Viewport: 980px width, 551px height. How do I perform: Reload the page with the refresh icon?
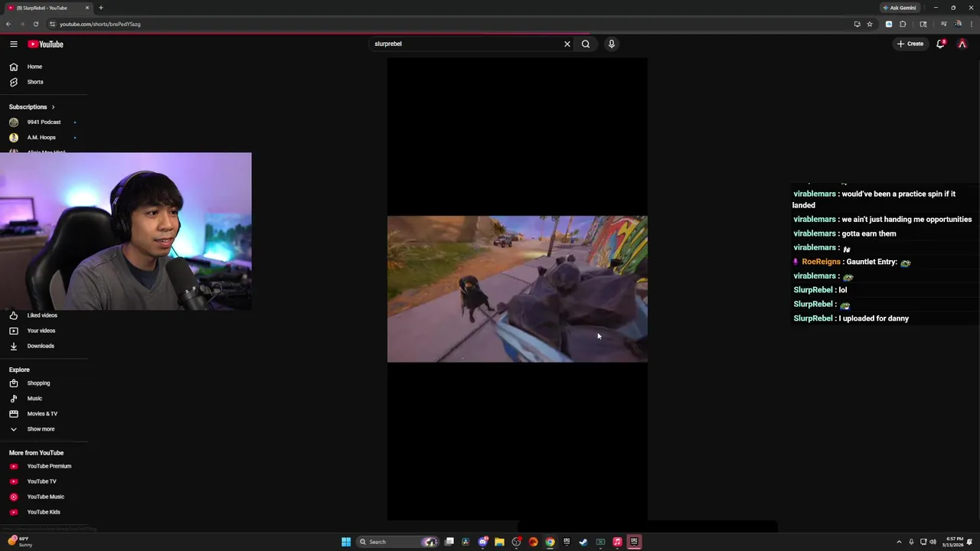[35, 24]
